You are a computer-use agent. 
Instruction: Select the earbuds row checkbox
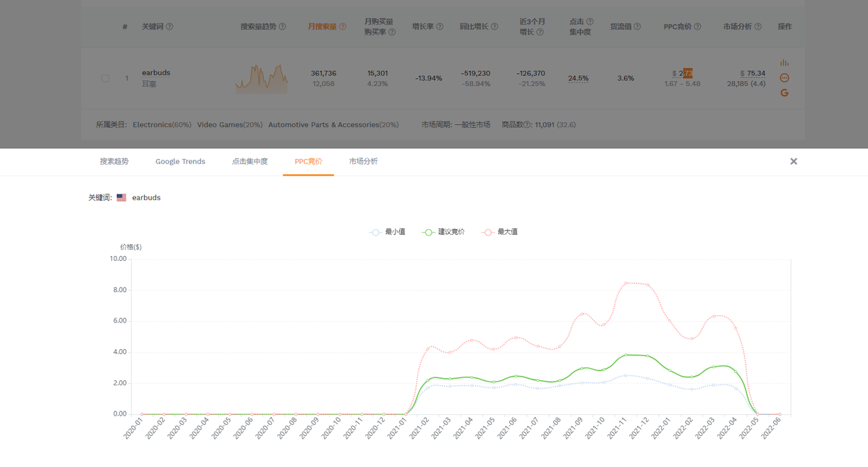point(106,78)
